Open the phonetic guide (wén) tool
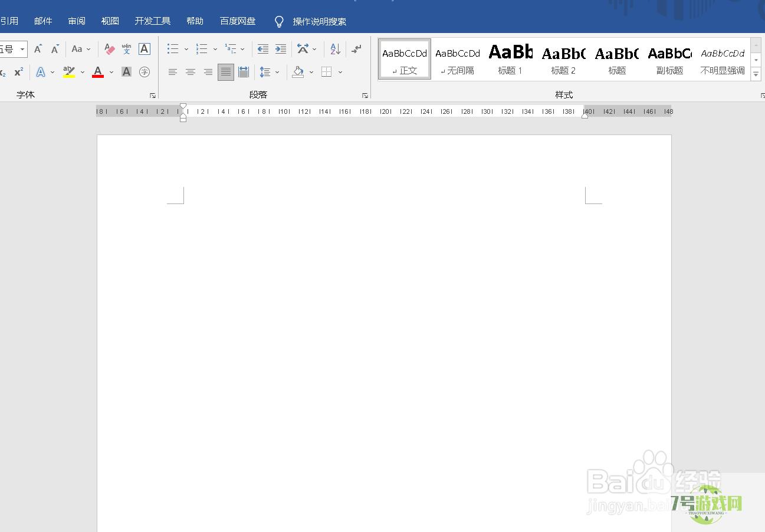The image size is (765, 532). [127, 49]
